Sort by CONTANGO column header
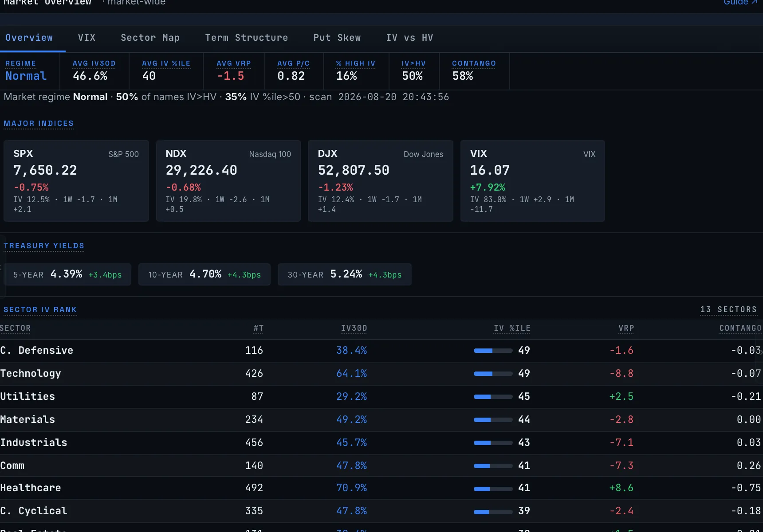Image resolution: width=763 pixels, height=532 pixels. [x=740, y=328]
